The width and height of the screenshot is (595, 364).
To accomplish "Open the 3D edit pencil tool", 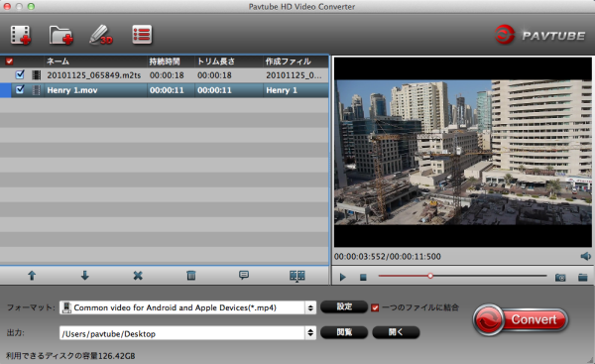I will coord(101,35).
